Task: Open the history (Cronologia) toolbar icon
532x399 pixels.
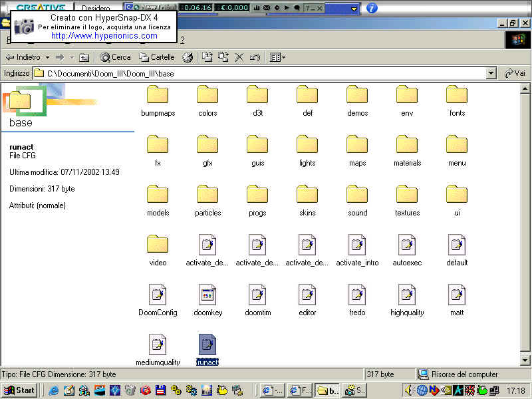Action: click(188, 58)
